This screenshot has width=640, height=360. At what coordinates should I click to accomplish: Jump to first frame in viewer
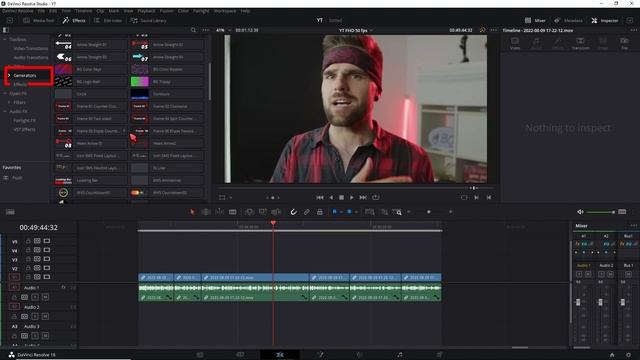pyautogui.click(x=320, y=198)
